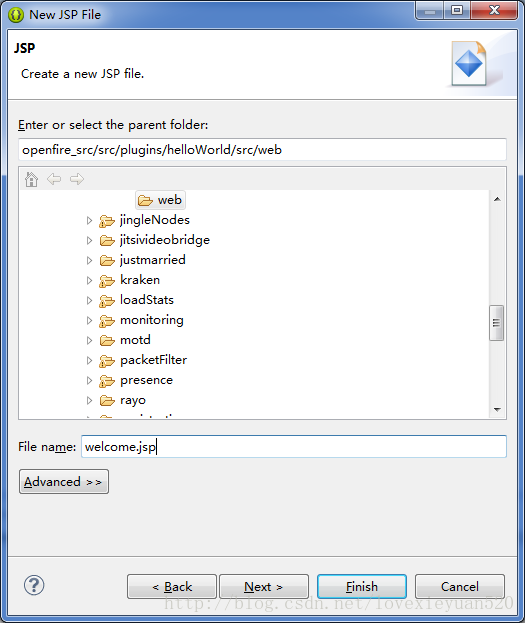The image size is (525, 623).
Task: Close the New JSP File window
Action: tap(494, 10)
